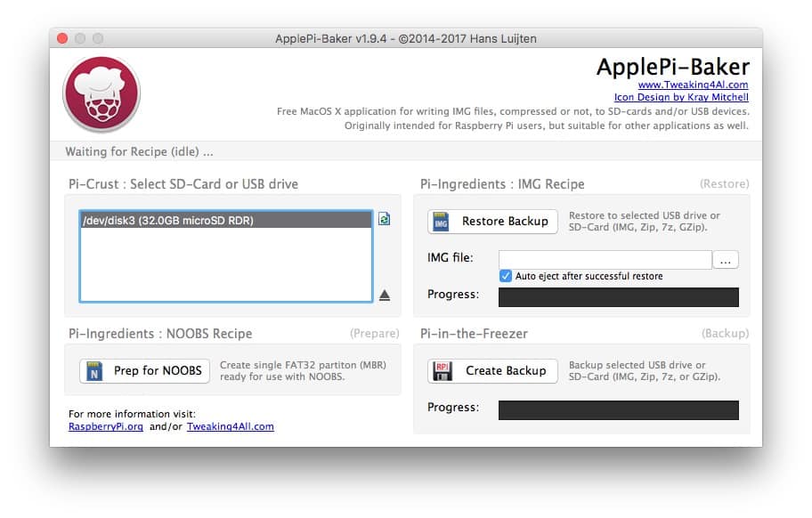
Task: Click the eject drive triangle icon
Action: [x=385, y=295]
